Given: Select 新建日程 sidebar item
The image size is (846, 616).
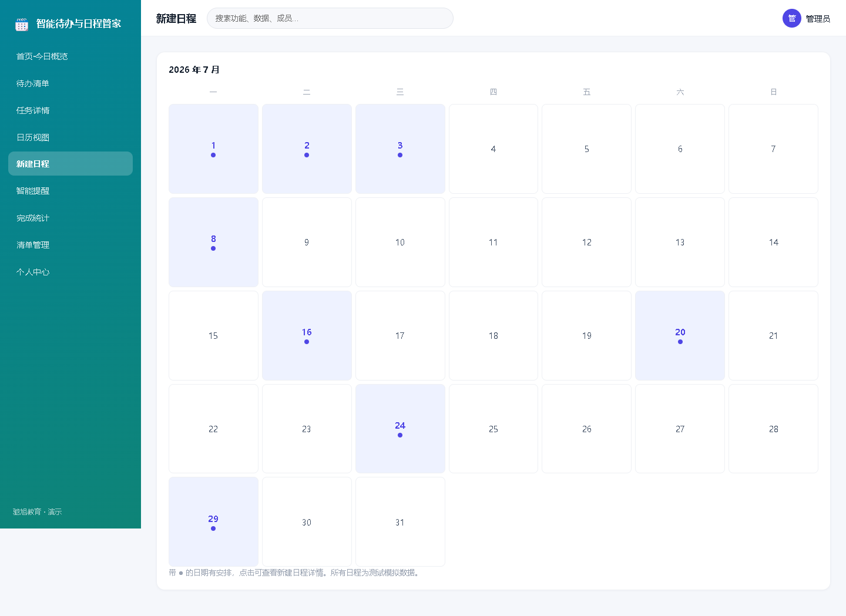Looking at the screenshot, I should tap(70, 164).
